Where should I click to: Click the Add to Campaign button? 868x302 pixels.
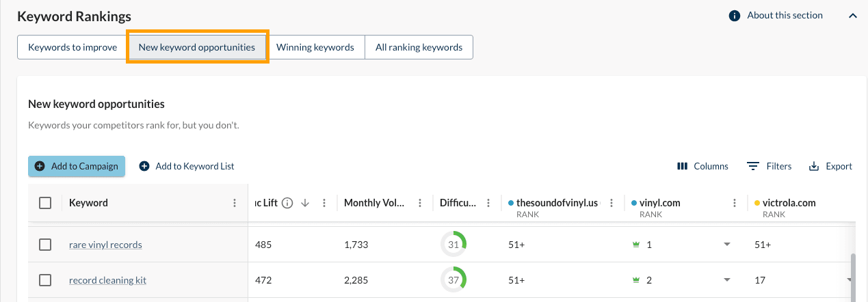tap(77, 166)
